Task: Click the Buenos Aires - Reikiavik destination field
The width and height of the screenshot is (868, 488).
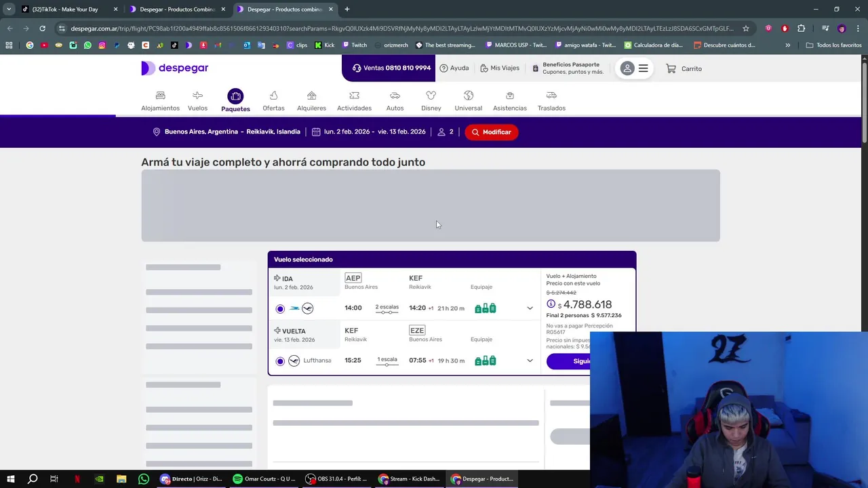Action: point(226,131)
